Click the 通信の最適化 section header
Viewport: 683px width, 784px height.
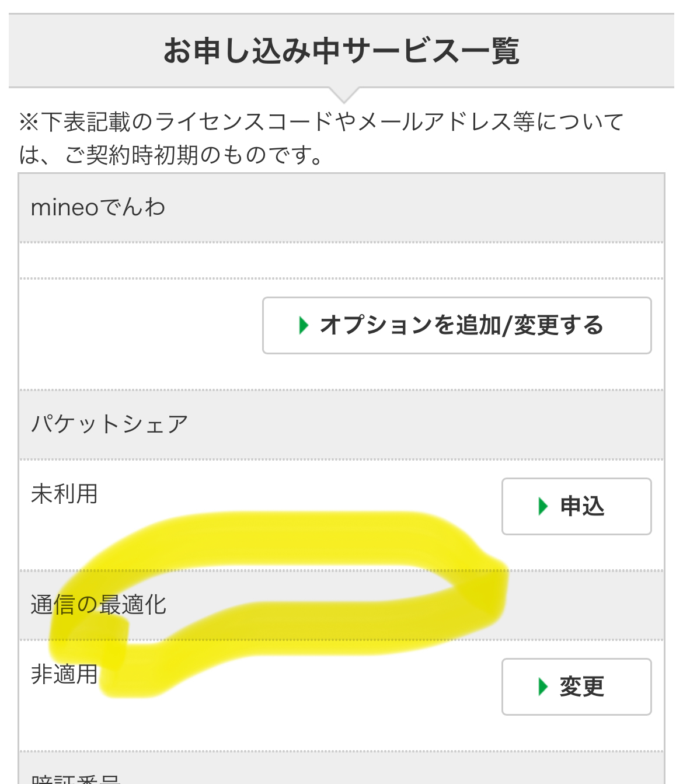tap(98, 605)
